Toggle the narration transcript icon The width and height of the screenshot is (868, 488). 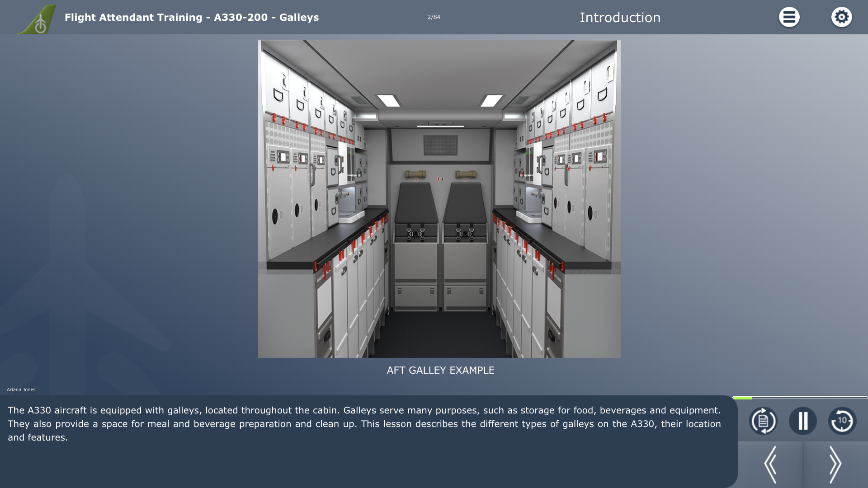[763, 421]
